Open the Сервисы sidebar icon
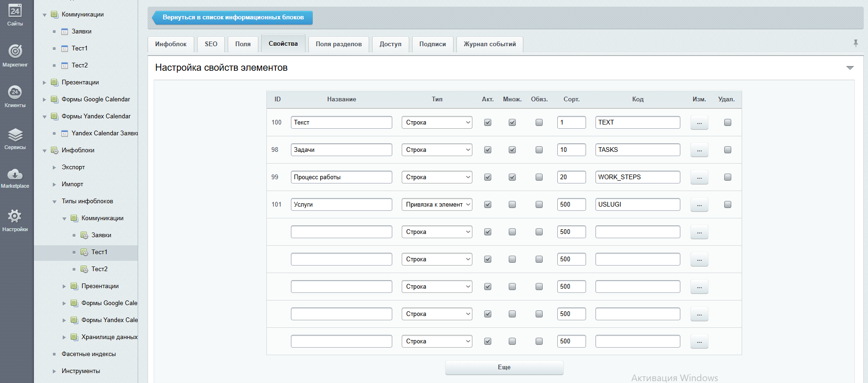868x383 pixels. [x=15, y=135]
